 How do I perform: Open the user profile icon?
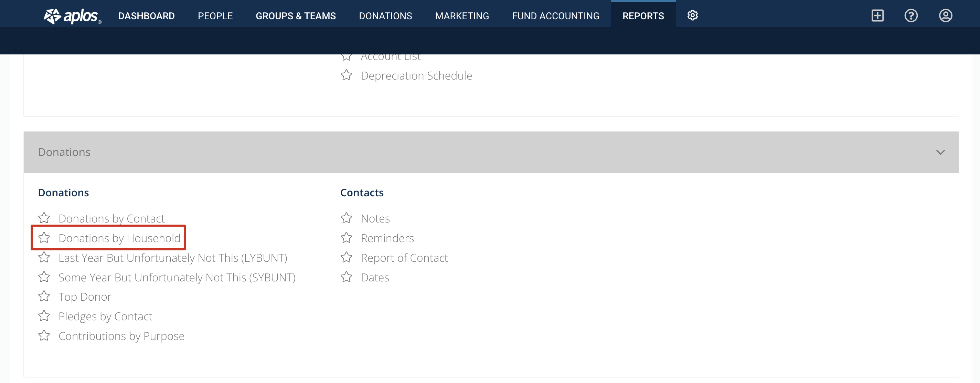[945, 15]
